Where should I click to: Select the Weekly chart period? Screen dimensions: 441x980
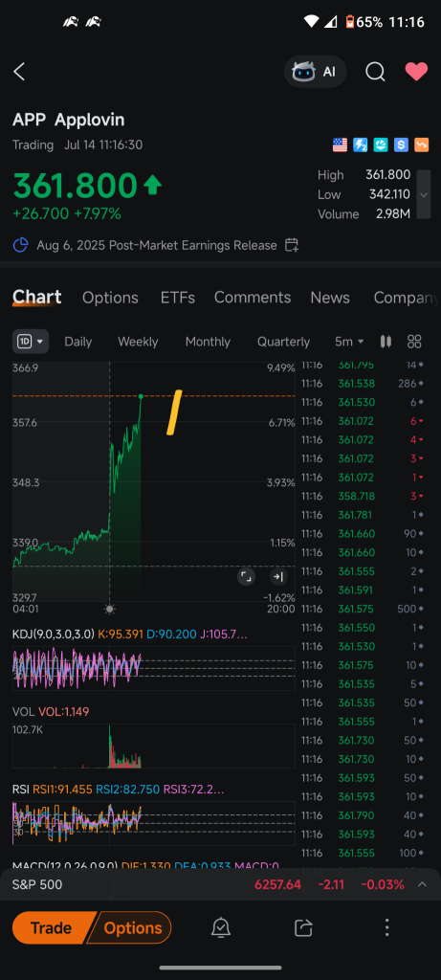click(138, 342)
